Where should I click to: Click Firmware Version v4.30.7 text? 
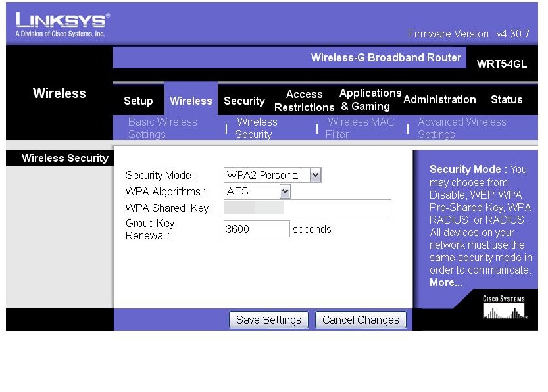pos(468,34)
